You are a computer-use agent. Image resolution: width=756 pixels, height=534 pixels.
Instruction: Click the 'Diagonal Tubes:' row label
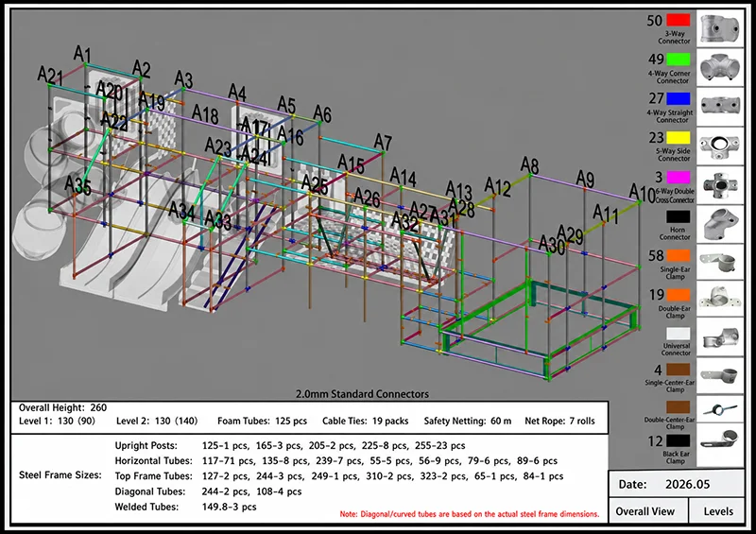point(150,492)
